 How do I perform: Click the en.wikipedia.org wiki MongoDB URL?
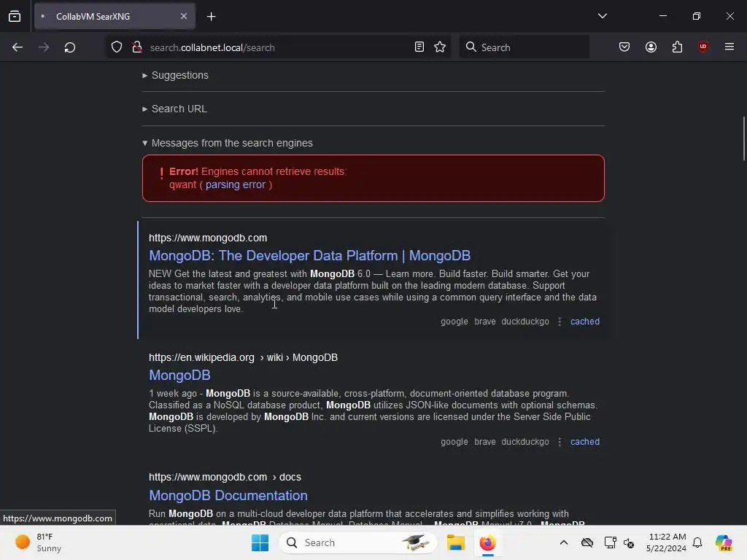point(243,357)
